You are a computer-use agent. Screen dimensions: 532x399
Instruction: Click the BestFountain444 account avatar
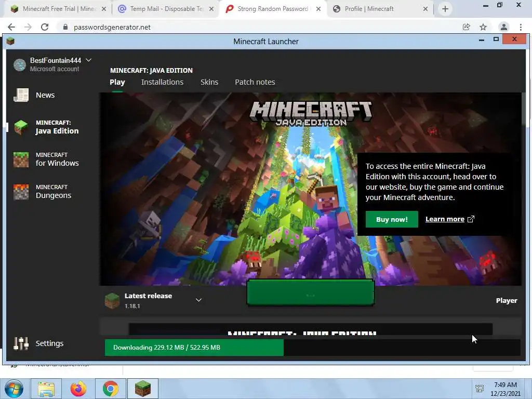(x=20, y=64)
